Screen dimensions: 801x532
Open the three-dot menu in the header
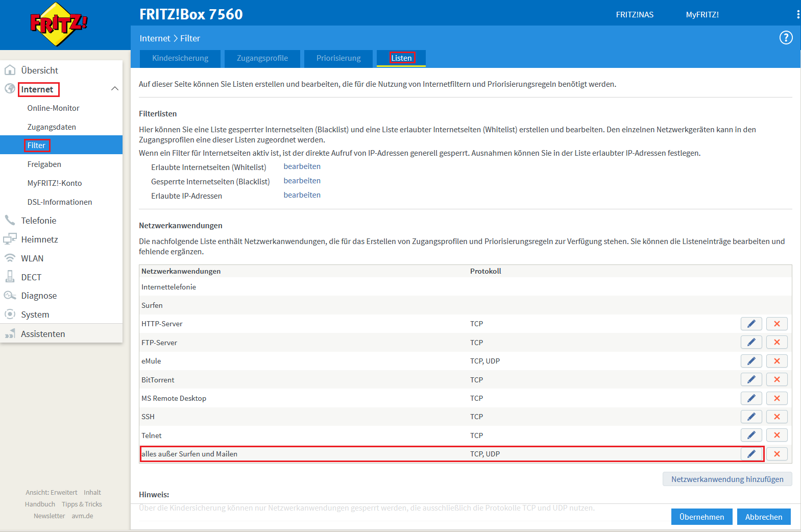798,14
